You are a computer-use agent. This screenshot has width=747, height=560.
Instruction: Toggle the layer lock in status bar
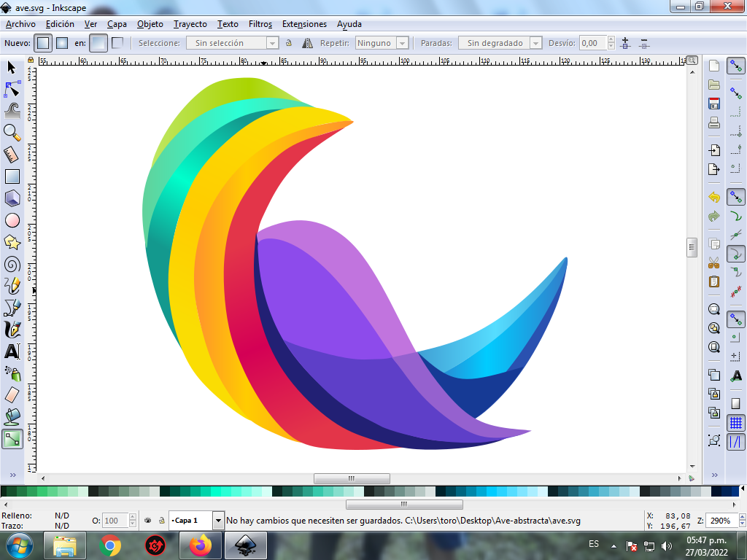click(161, 521)
